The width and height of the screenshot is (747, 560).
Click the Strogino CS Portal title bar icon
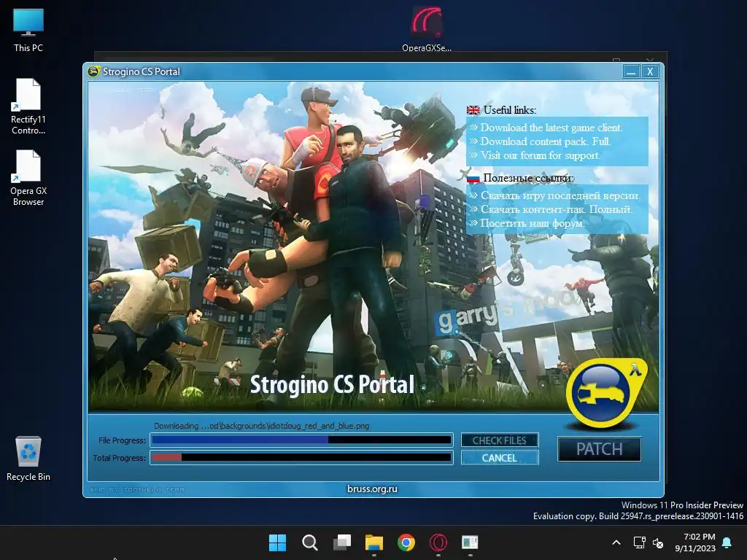pyautogui.click(x=93, y=71)
